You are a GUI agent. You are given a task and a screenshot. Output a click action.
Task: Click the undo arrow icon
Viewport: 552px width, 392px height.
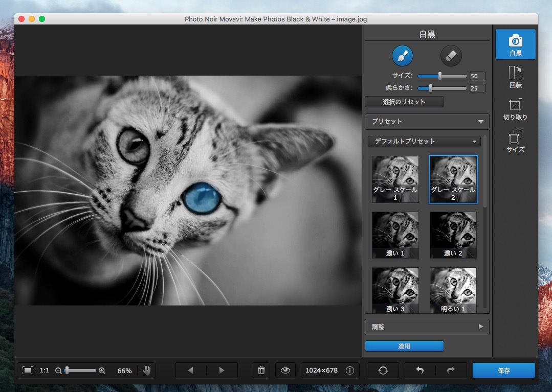tap(420, 371)
